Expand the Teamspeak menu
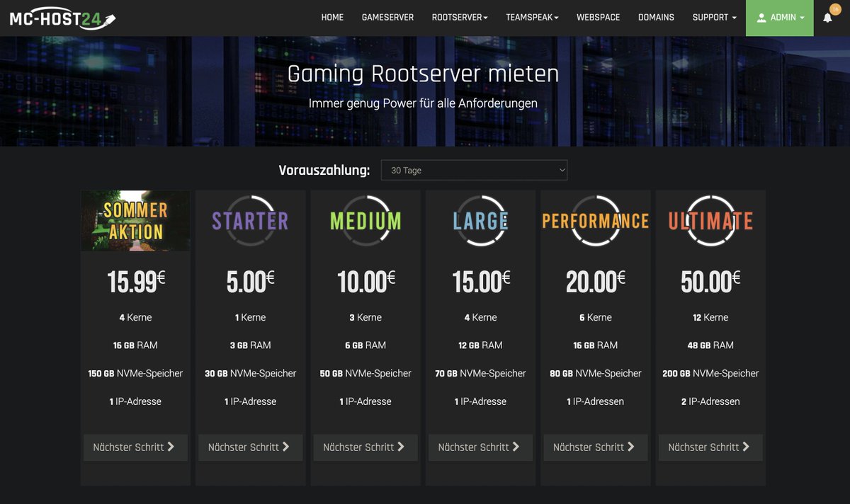This screenshot has height=504, width=850. [x=532, y=18]
